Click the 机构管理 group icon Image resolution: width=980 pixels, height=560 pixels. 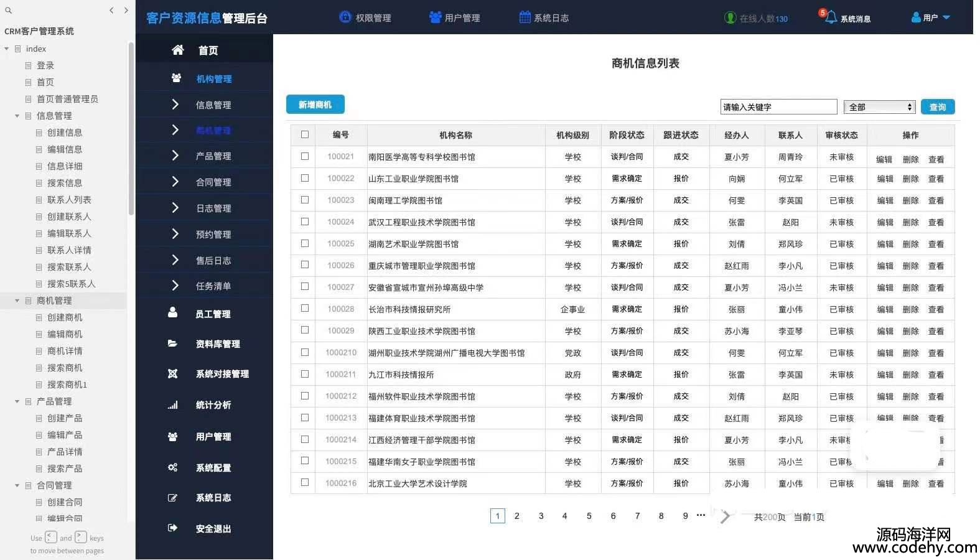pos(176,78)
